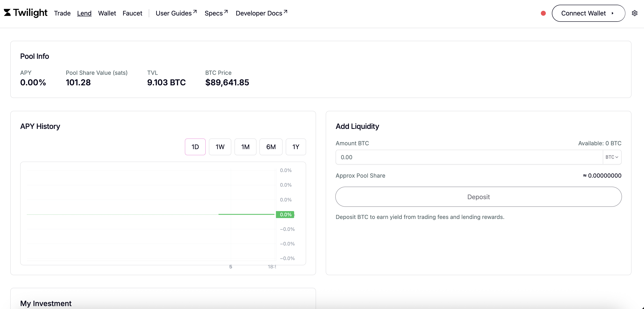Select the 1D chart range
The width and height of the screenshot is (644, 309).
pyautogui.click(x=195, y=147)
